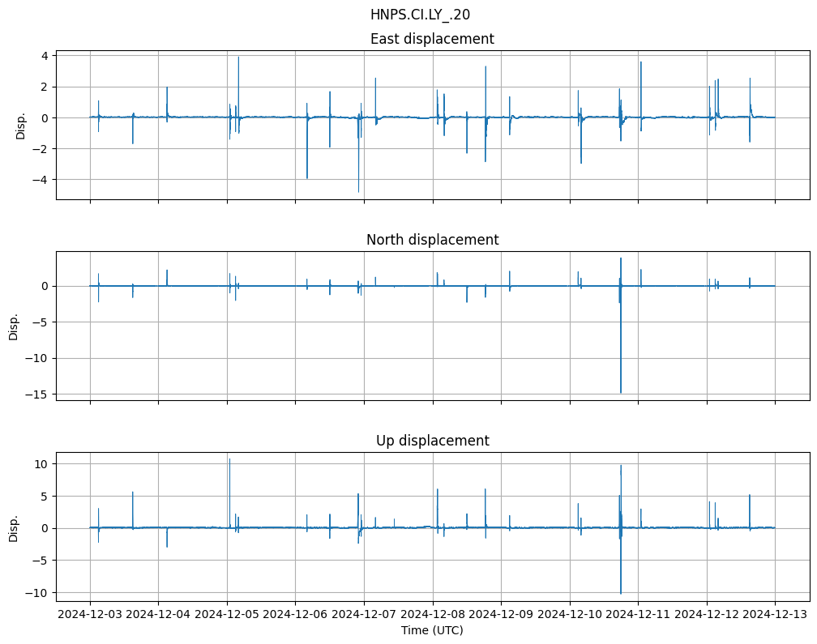The width and height of the screenshot is (817, 644).
Task: Click the North plot Disp. y-axis label
Action: point(14,326)
